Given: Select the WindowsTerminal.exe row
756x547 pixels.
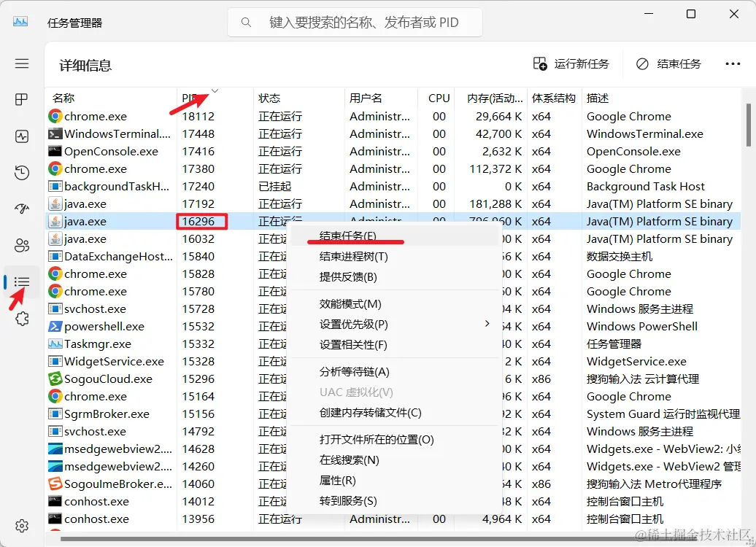Looking at the screenshot, I should coord(393,134).
